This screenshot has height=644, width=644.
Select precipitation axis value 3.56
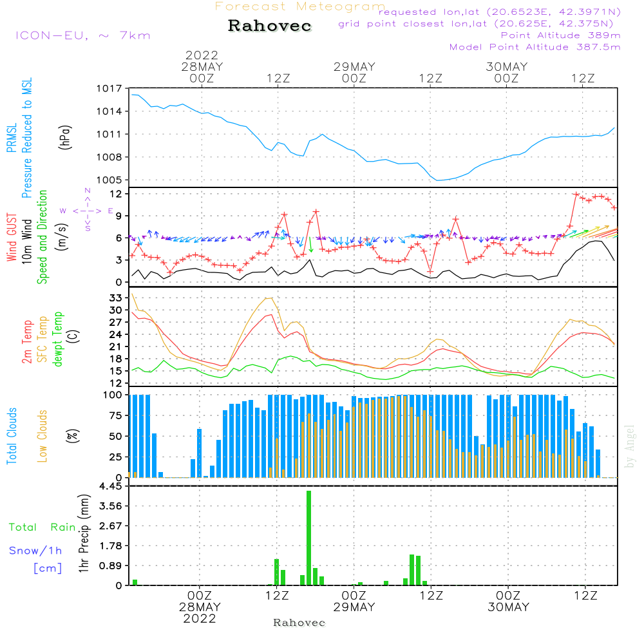[111, 506]
